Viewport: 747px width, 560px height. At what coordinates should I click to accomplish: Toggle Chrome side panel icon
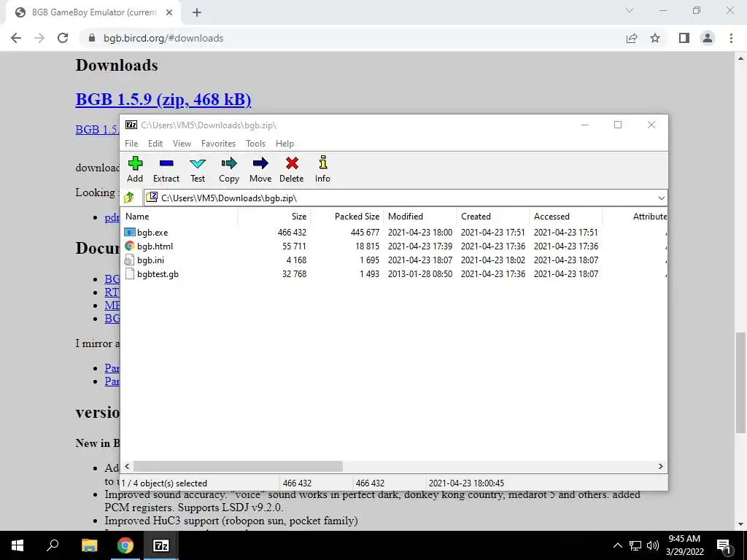pos(684,38)
